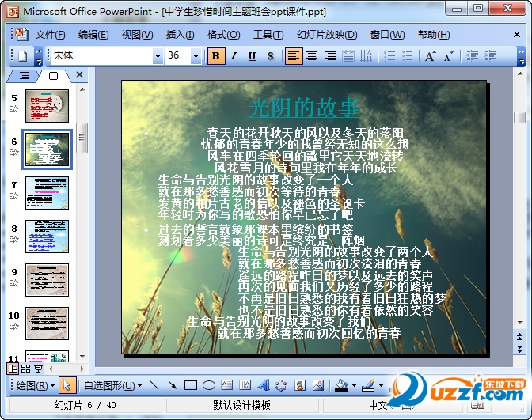This screenshot has height=420, width=532.
Task: Increase font size with large A icon
Action: (430, 56)
